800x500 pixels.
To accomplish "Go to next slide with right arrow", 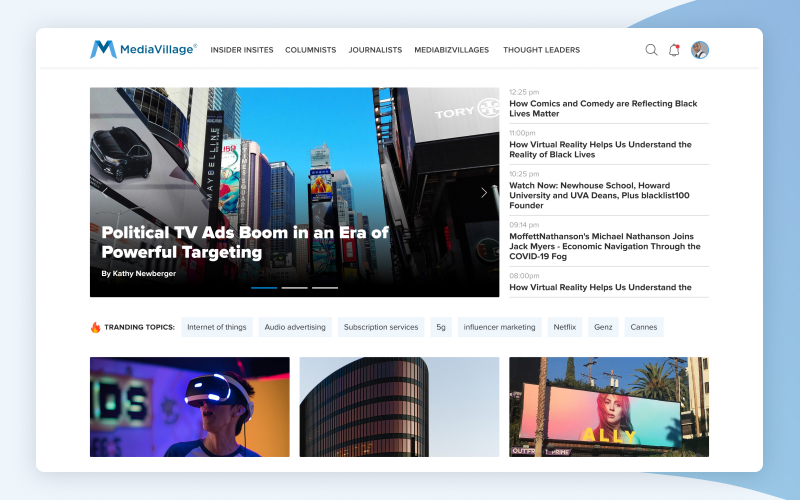I will pos(484,192).
